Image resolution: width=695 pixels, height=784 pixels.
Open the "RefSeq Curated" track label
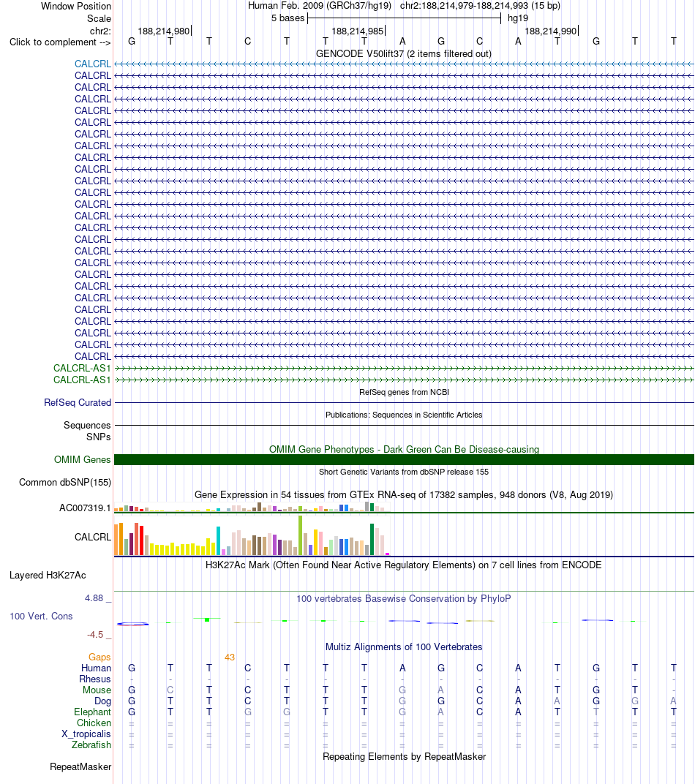pyautogui.click(x=78, y=402)
